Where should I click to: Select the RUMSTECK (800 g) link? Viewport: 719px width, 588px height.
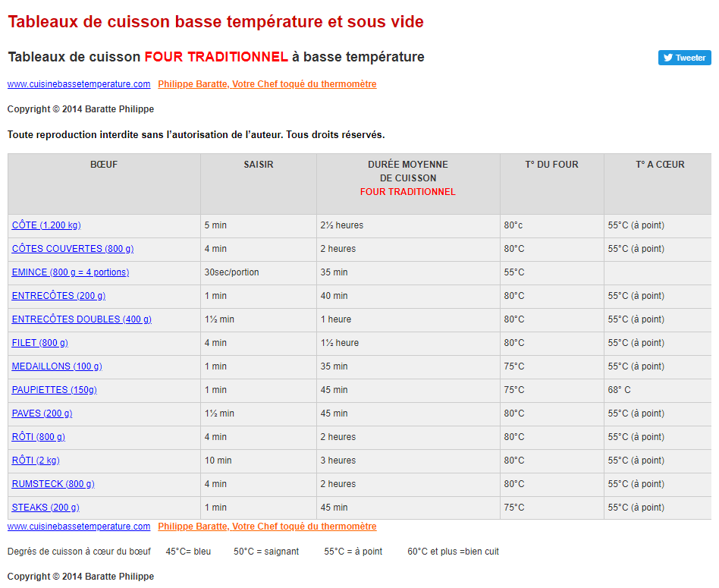(53, 484)
